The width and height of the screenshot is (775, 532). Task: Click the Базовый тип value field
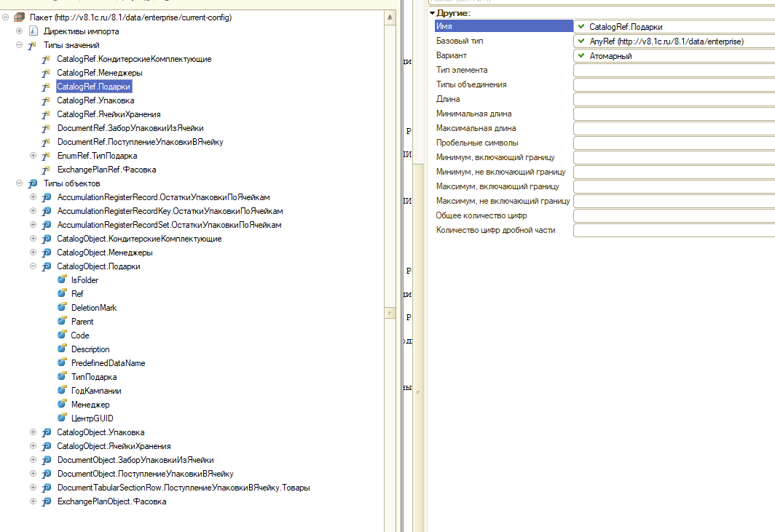(x=674, y=41)
